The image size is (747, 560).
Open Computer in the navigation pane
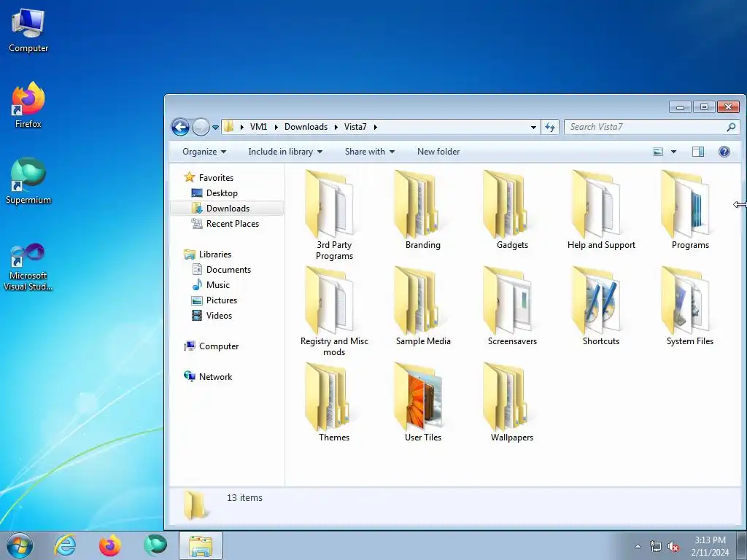click(219, 346)
